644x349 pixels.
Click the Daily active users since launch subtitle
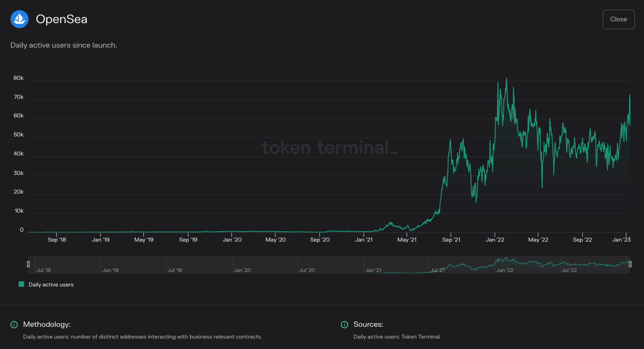click(x=64, y=45)
